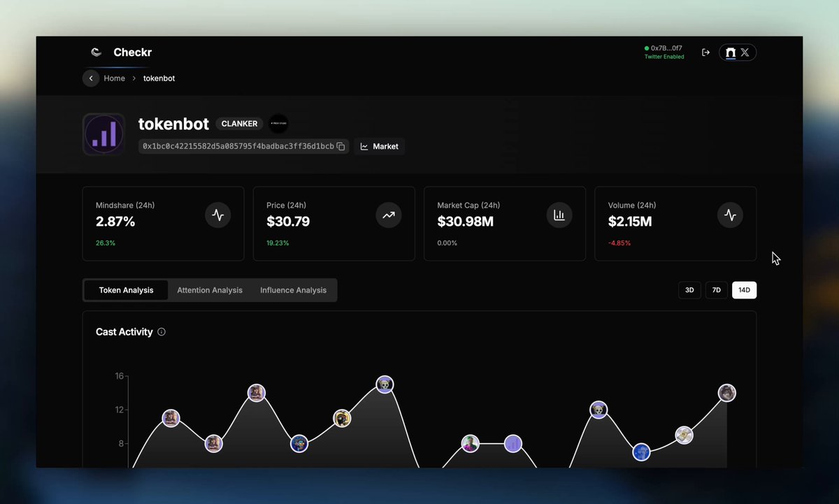Switch to the X platform icon
Image resolution: width=839 pixels, height=504 pixels.
coord(745,52)
